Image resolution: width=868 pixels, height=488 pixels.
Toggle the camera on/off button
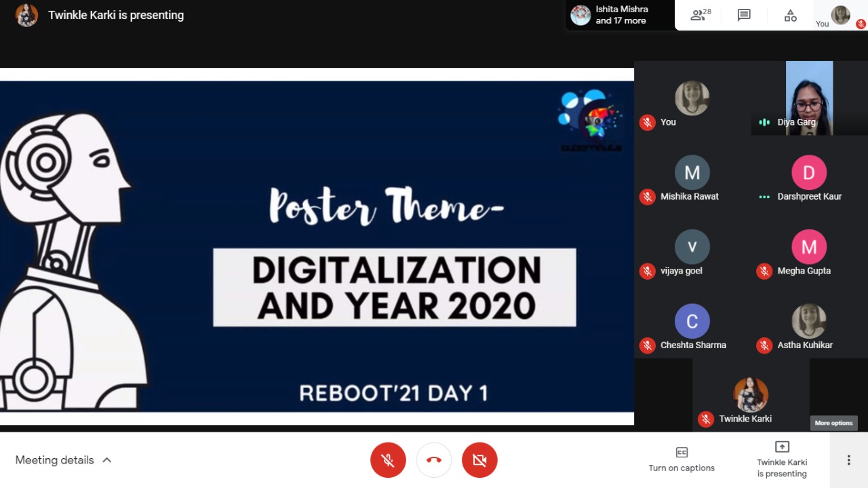point(479,460)
